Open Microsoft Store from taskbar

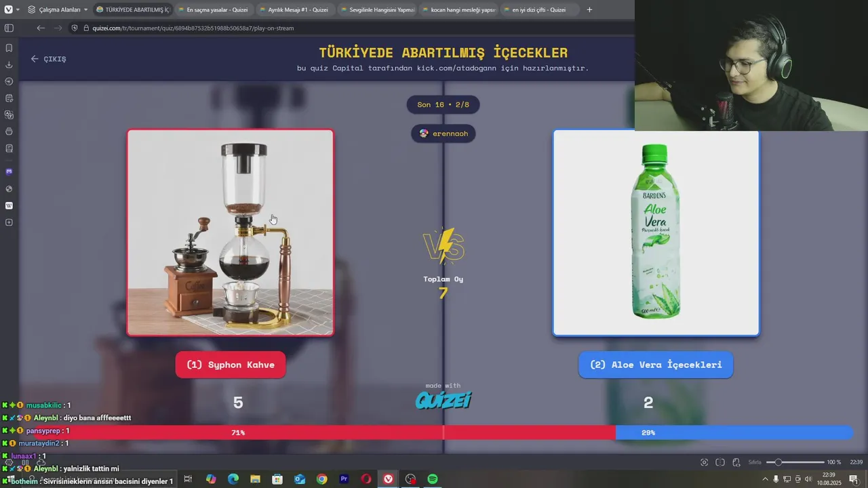coord(277,479)
